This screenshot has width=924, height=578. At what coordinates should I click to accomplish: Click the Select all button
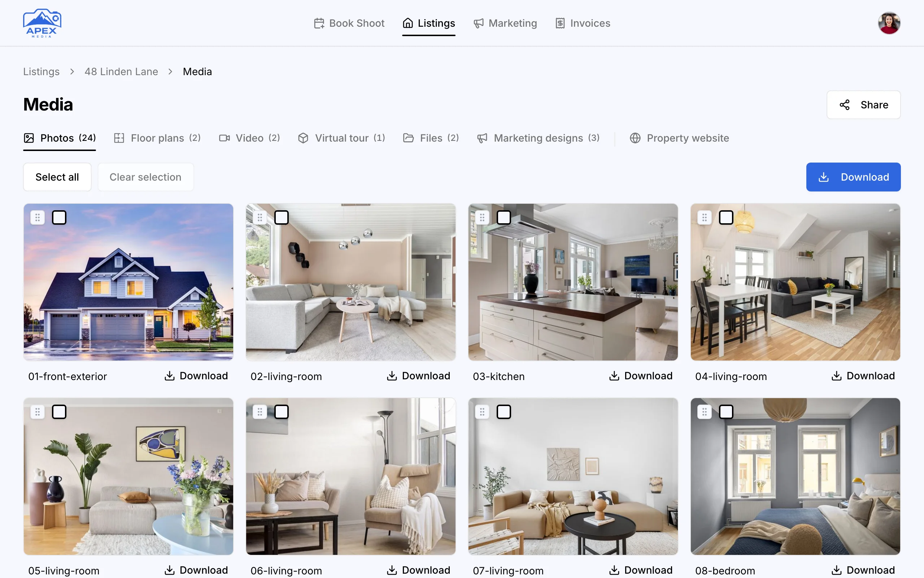pos(57,177)
